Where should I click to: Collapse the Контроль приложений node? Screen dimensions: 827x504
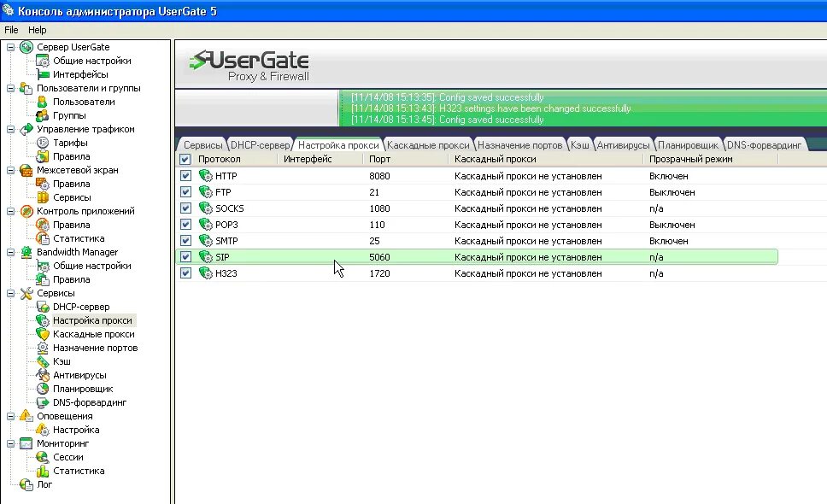[x=10, y=211]
